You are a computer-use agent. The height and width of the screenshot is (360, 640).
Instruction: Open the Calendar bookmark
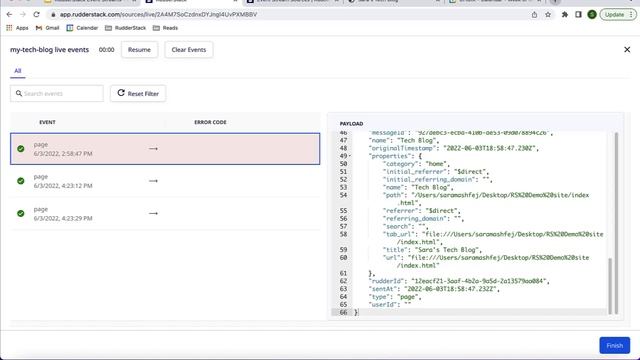click(82, 28)
